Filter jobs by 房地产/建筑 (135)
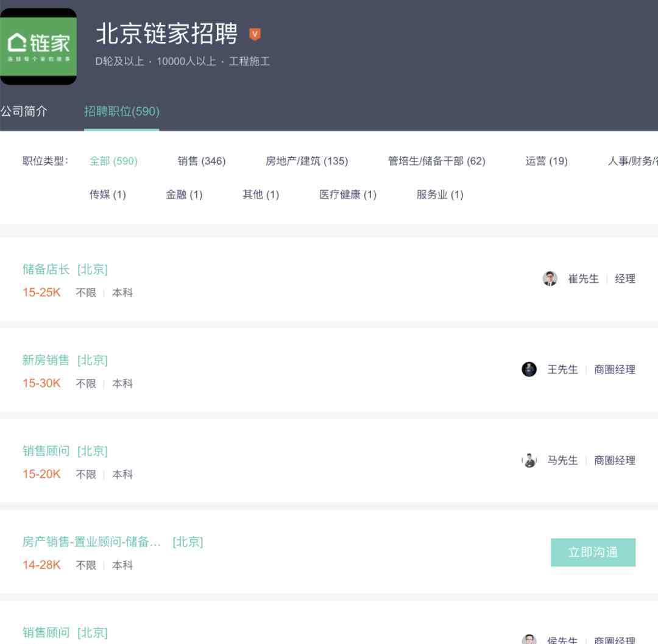 click(306, 161)
